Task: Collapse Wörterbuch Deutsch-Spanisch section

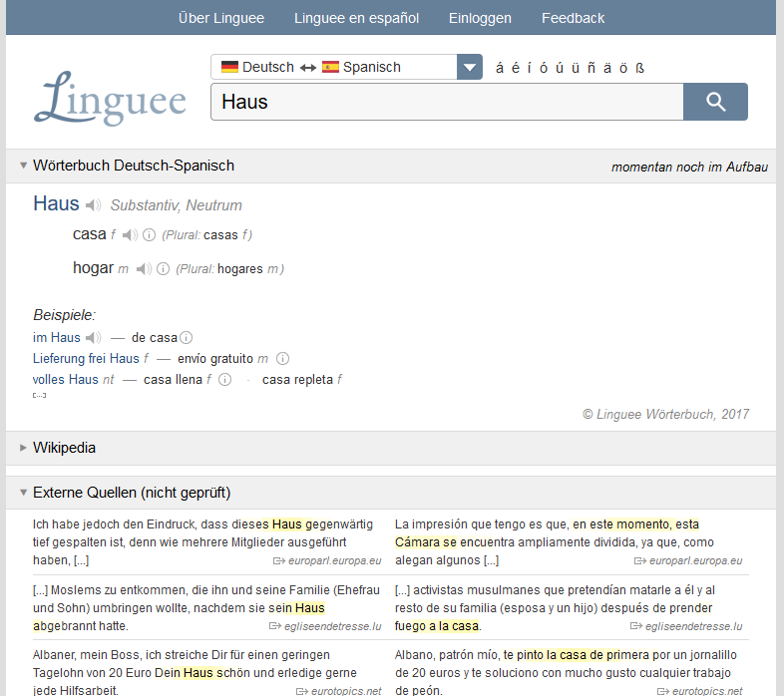Action: click(23, 166)
